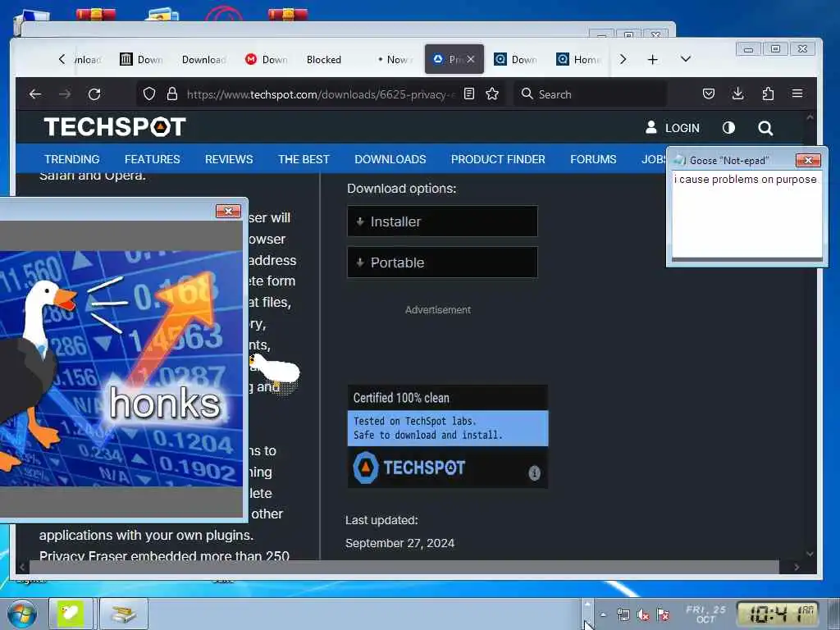Click the network tray icon

(x=623, y=615)
